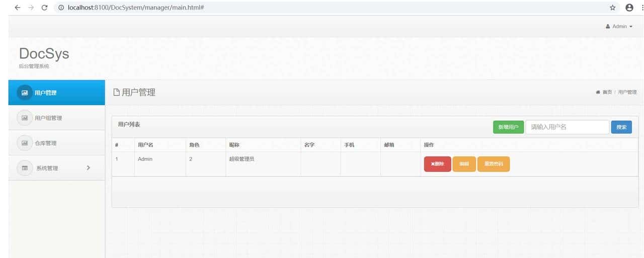Screen dimensions: 644x258
Task: Click the green 新增用户 button
Action: [508, 127]
